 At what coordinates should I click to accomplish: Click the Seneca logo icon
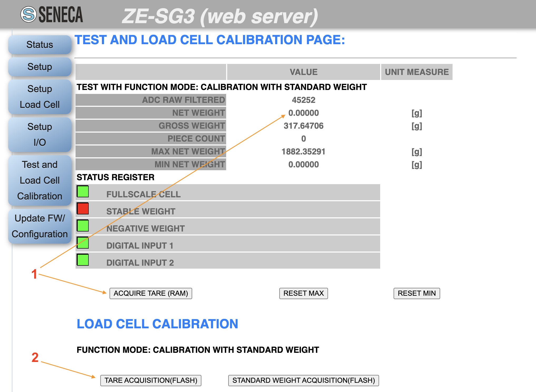click(28, 14)
